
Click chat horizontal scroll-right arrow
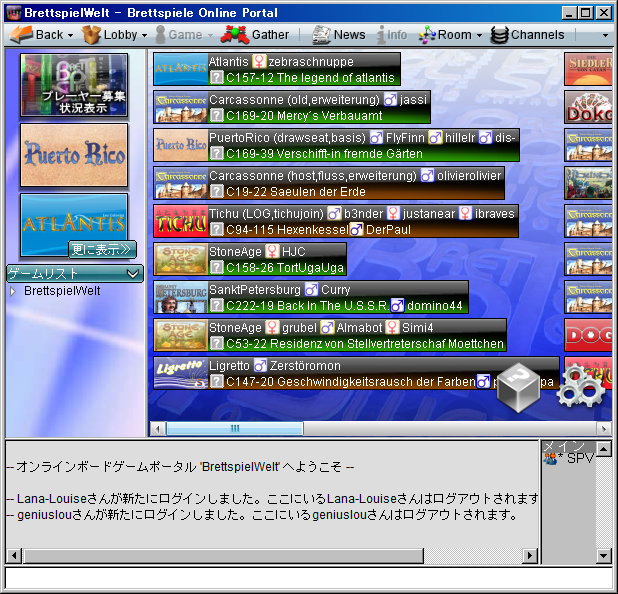click(530, 556)
